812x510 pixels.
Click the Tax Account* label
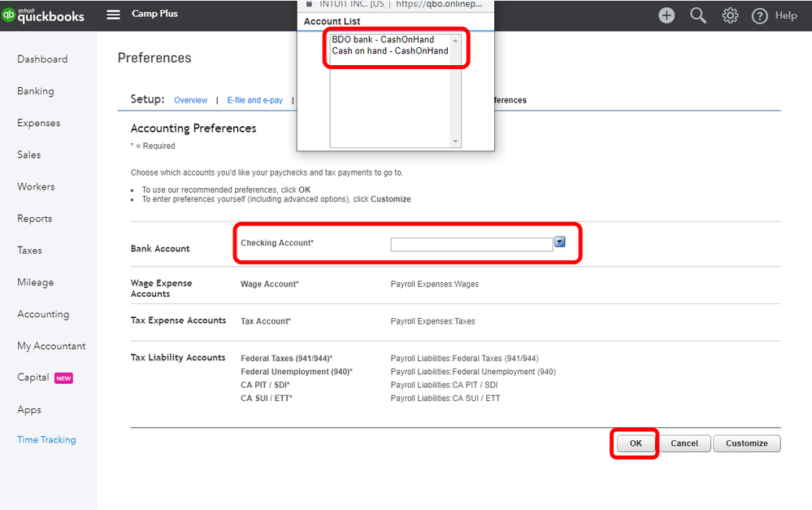pyautogui.click(x=266, y=321)
